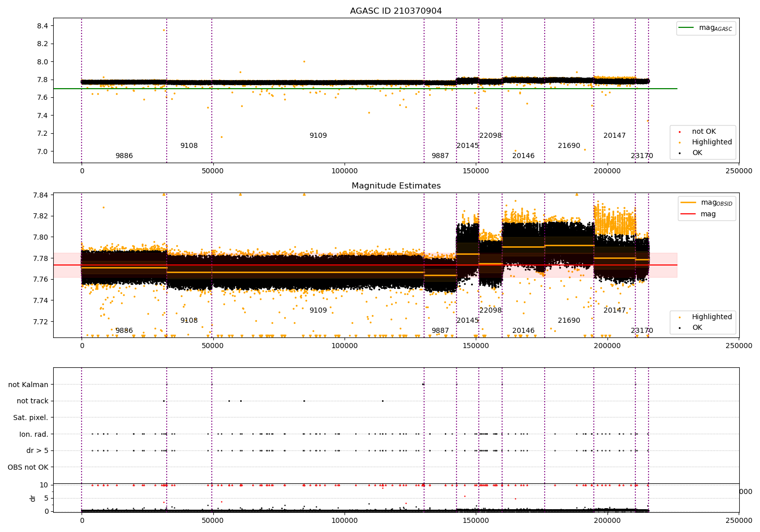Click OBSID label 20146 in the top plot
Screen dimensions: 760x532
(x=523, y=156)
